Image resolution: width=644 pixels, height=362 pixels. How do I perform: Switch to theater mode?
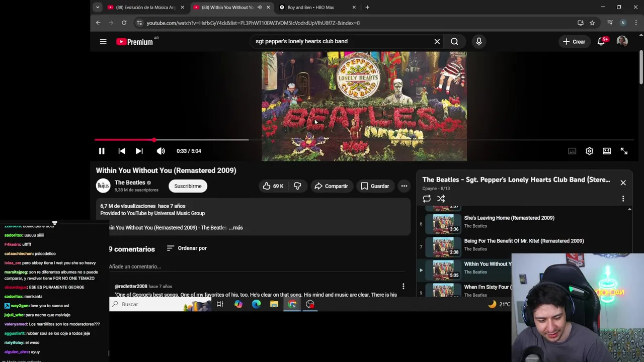(x=607, y=151)
